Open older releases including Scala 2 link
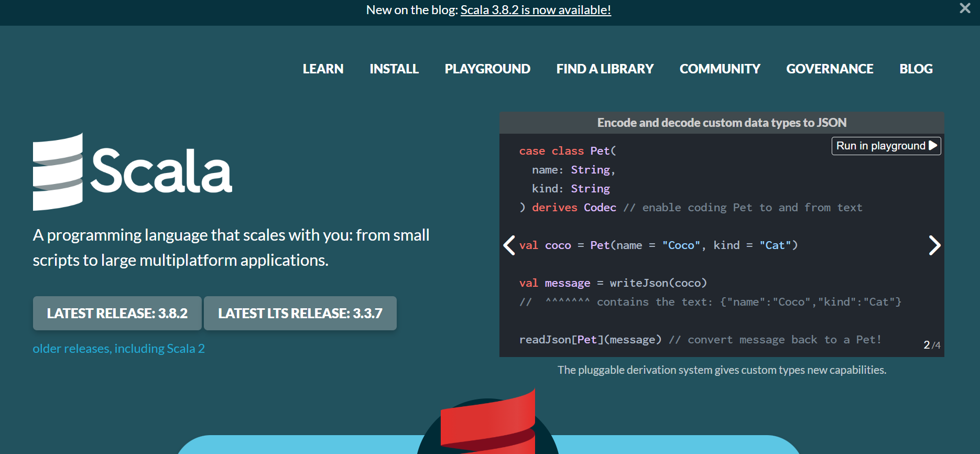 (118, 349)
